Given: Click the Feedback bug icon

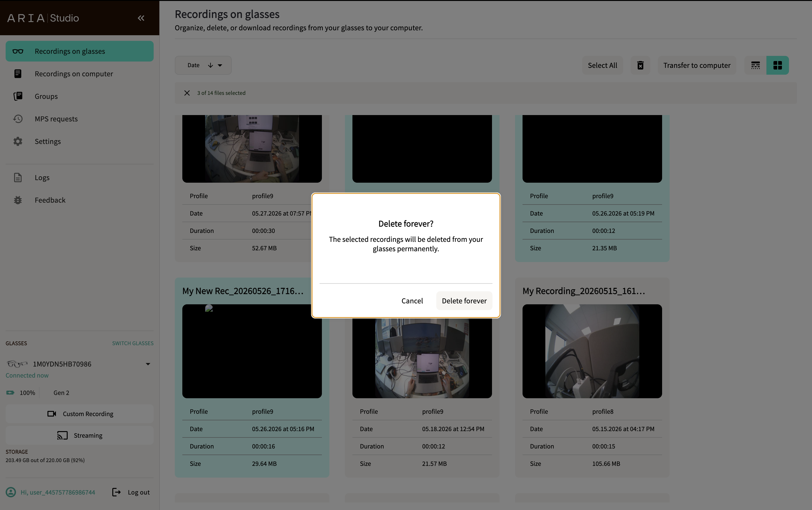Looking at the screenshot, I should pyautogui.click(x=18, y=200).
